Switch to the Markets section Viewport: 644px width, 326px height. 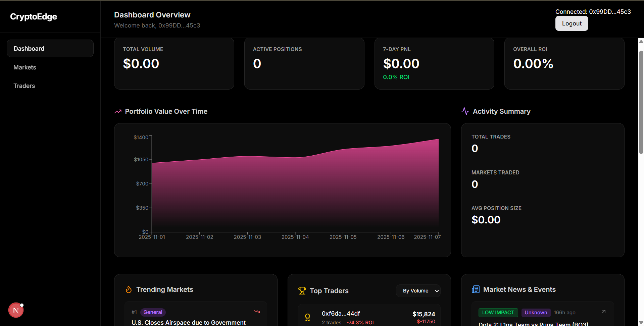coord(24,67)
